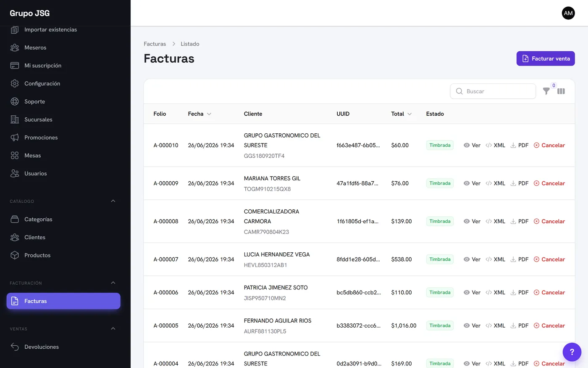Click UUID f663e487-6b05... cell
Viewport: 588px width, 368px height.
(x=358, y=145)
